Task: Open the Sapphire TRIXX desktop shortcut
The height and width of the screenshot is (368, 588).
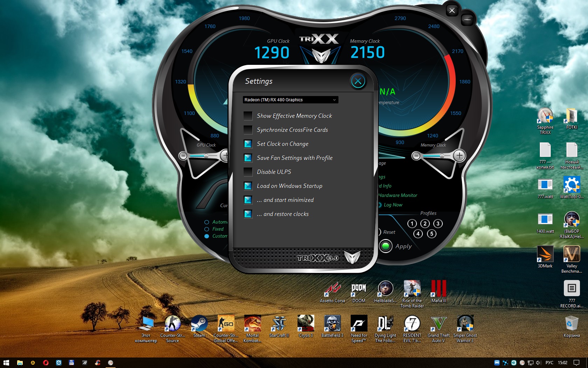Action: click(545, 121)
